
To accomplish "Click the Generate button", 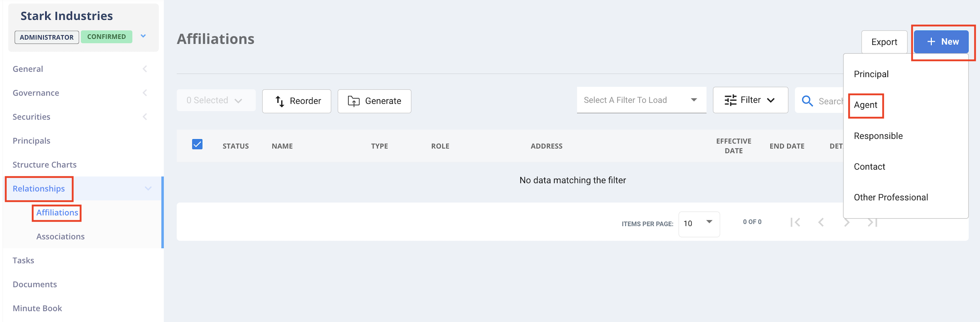I will tap(374, 101).
